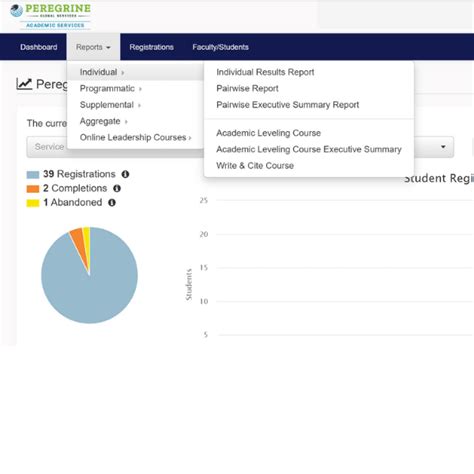Expand the Supplemental submenu

click(x=135, y=105)
